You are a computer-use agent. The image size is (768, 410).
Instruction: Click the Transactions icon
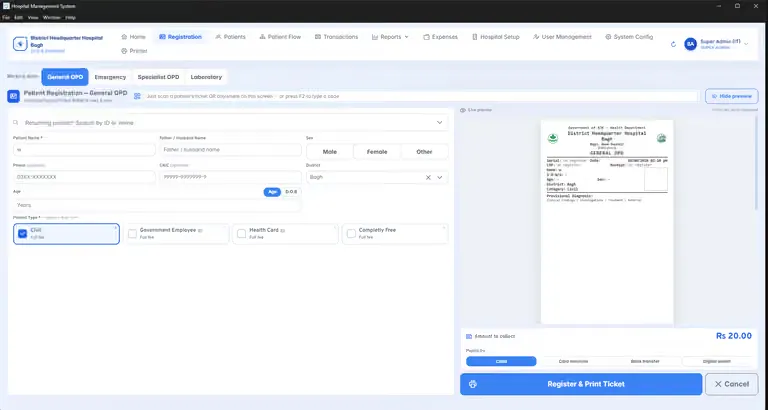click(318, 37)
